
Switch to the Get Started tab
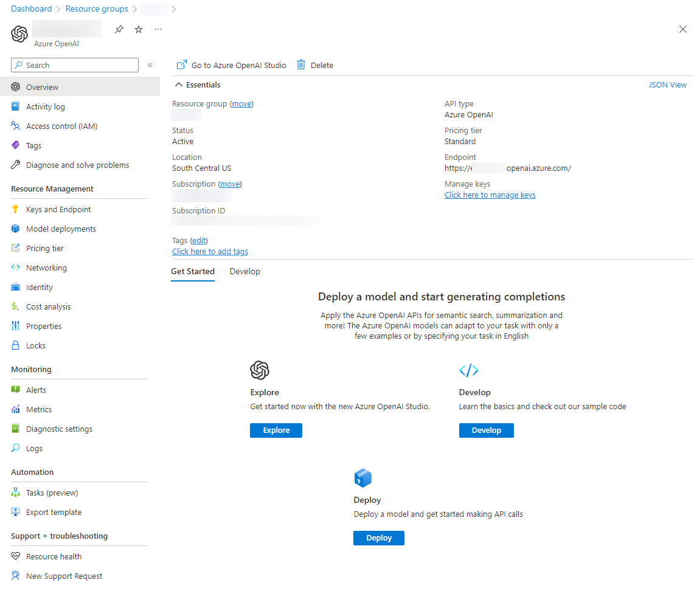coord(193,271)
